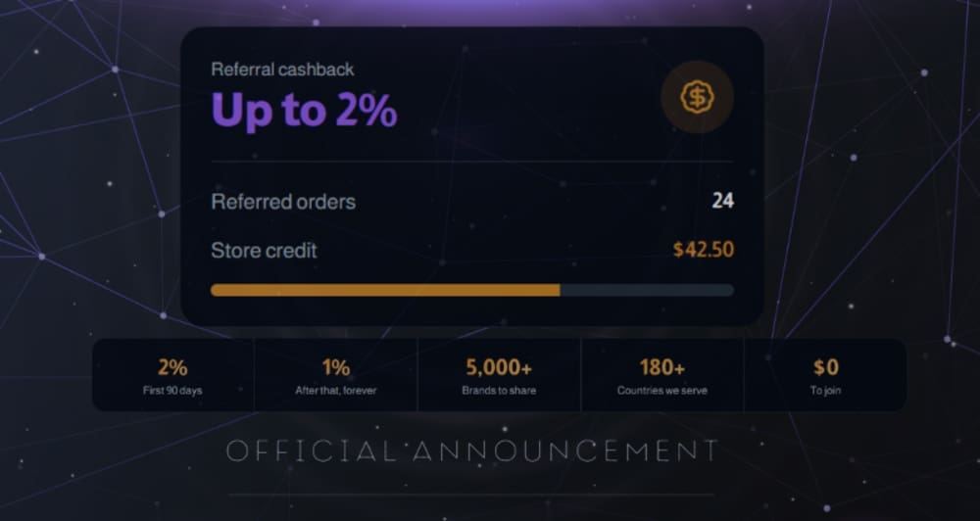Click the Referred orders row label

283,202
